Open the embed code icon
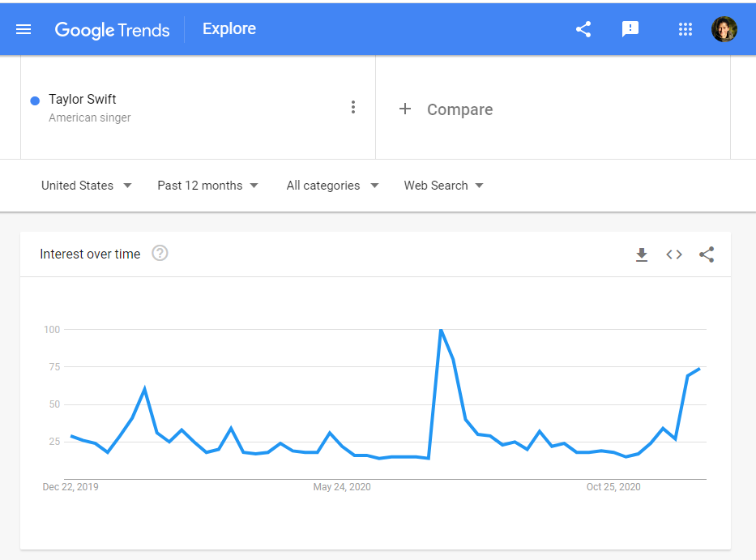Viewport: 756px width, 560px height. 674,254
